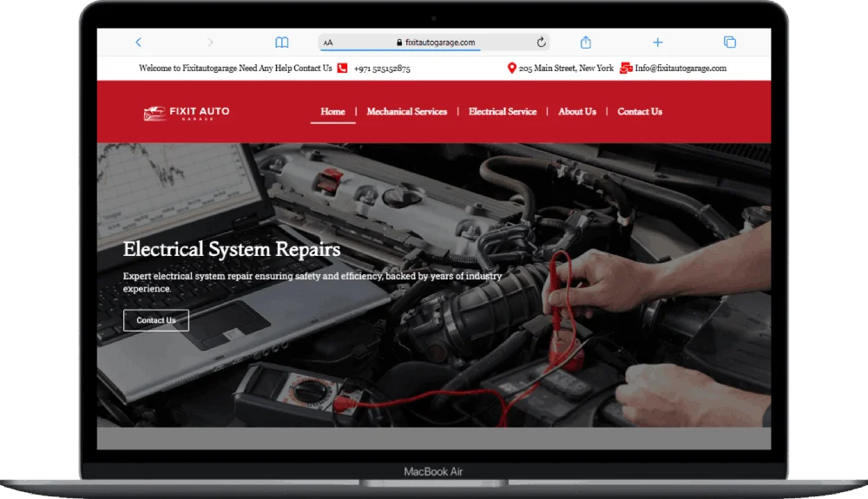Screen dimensions: 868x499
Task: Open the Mechanical Services menu item
Action: (x=406, y=112)
